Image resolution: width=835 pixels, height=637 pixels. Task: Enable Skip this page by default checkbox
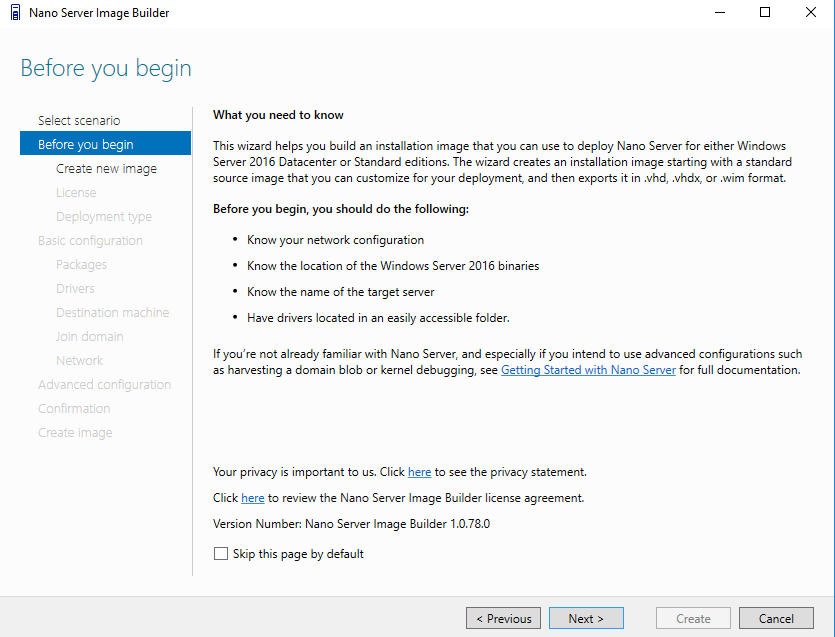(x=220, y=553)
